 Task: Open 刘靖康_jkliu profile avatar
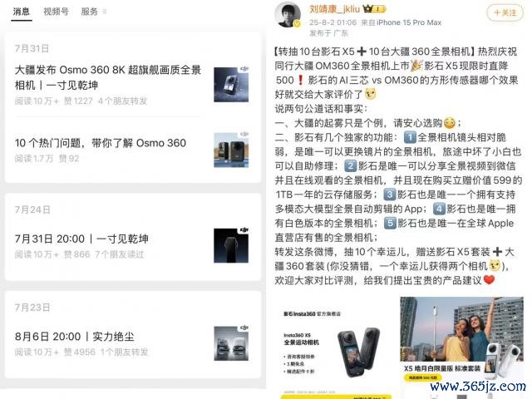coord(288,14)
